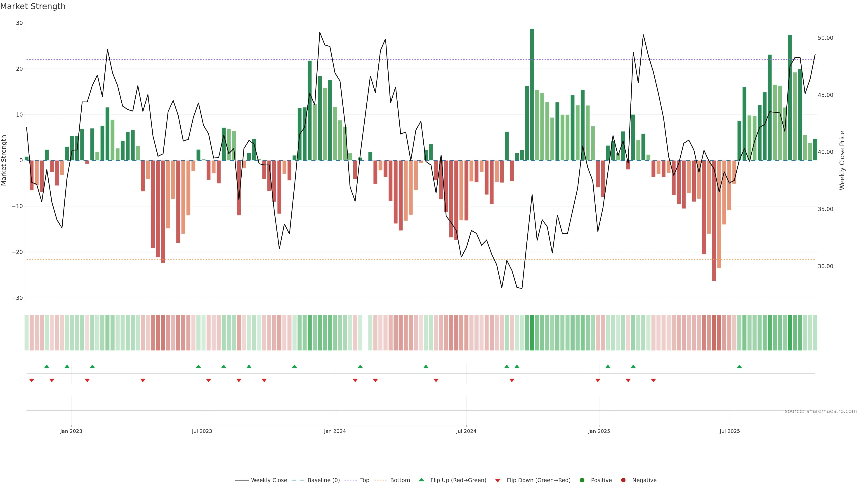This screenshot has width=868, height=488.
Task: Click the last green flip-up marker after Jul 2025
Action: (x=739, y=366)
